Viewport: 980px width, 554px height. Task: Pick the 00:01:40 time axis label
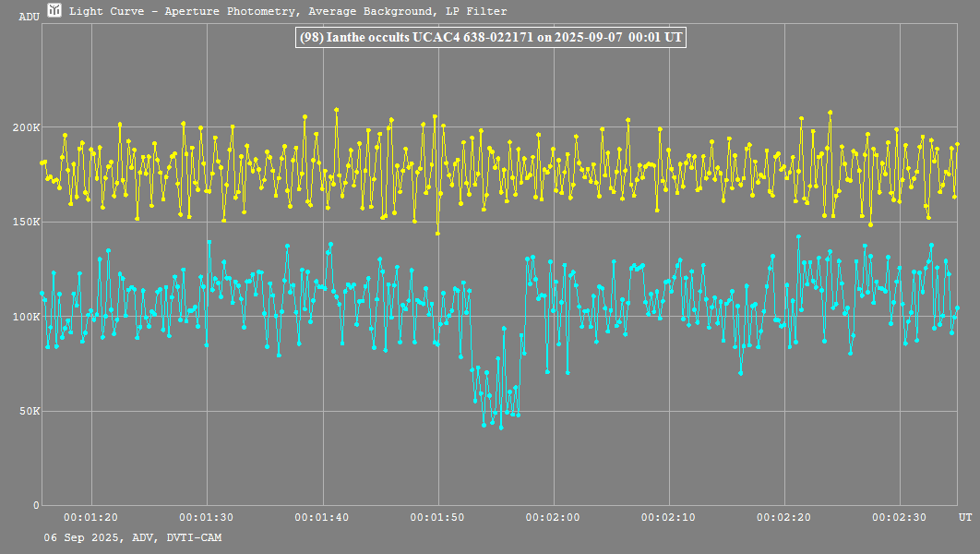(321, 519)
